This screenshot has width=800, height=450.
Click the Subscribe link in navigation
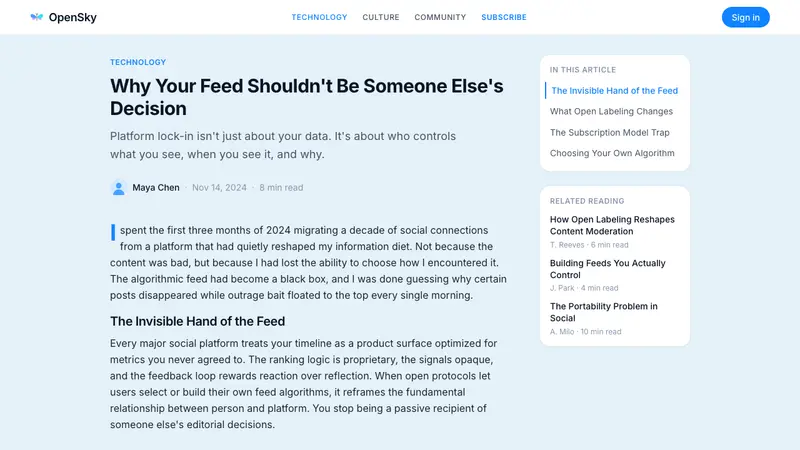click(x=504, y=17)
